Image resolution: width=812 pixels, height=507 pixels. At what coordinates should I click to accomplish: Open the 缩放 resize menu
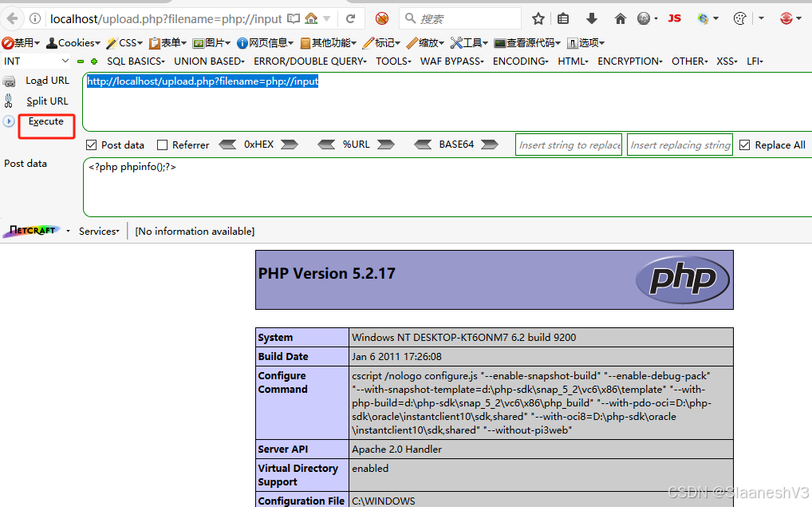coord(426,43)
